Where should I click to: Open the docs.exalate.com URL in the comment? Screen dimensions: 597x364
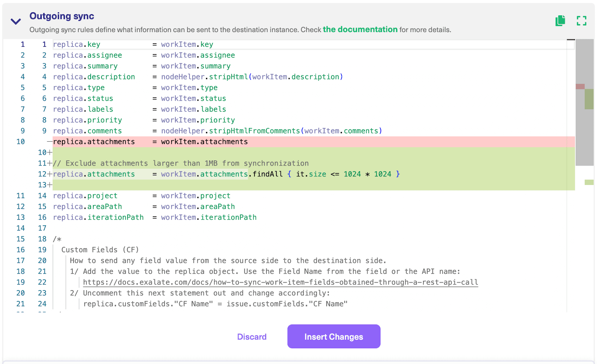tap(280, 282)
